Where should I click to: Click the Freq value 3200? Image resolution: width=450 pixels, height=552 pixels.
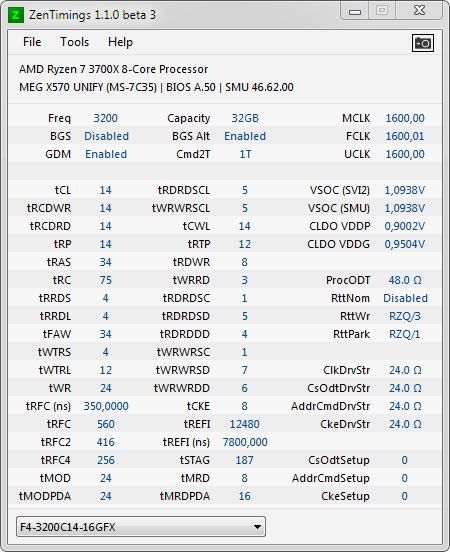(105, 118)
